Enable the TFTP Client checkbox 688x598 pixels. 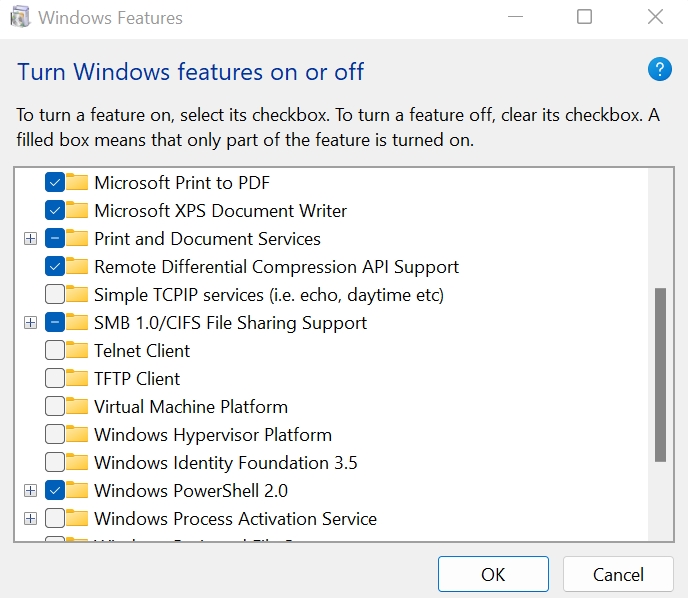pos(55,379)
